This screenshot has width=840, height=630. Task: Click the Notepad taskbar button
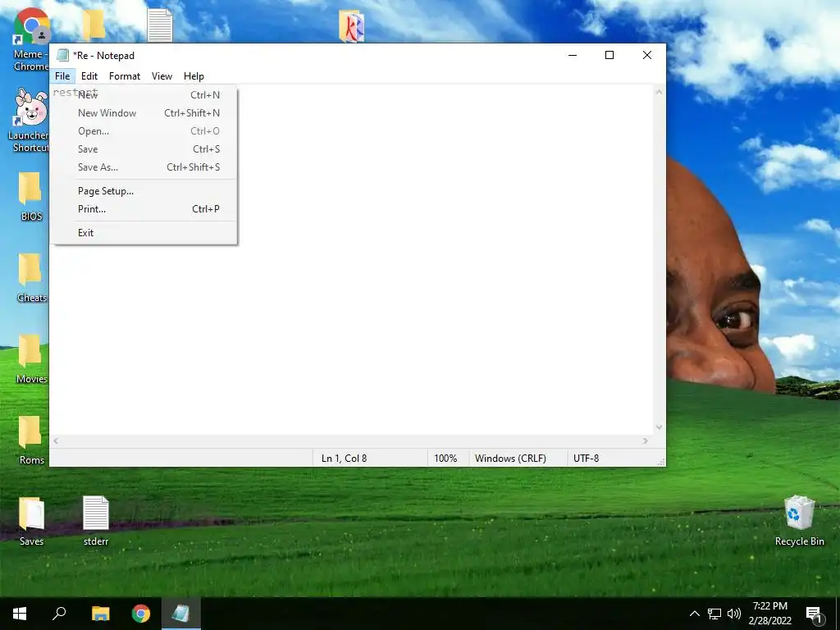pyautogui.click(x=181, y=614)
